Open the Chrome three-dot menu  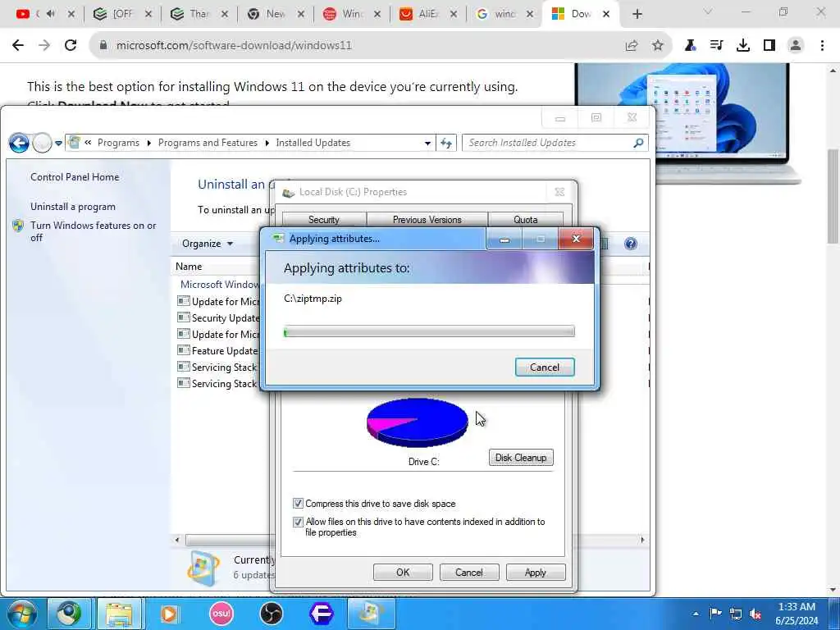click(x=822, y=46)
